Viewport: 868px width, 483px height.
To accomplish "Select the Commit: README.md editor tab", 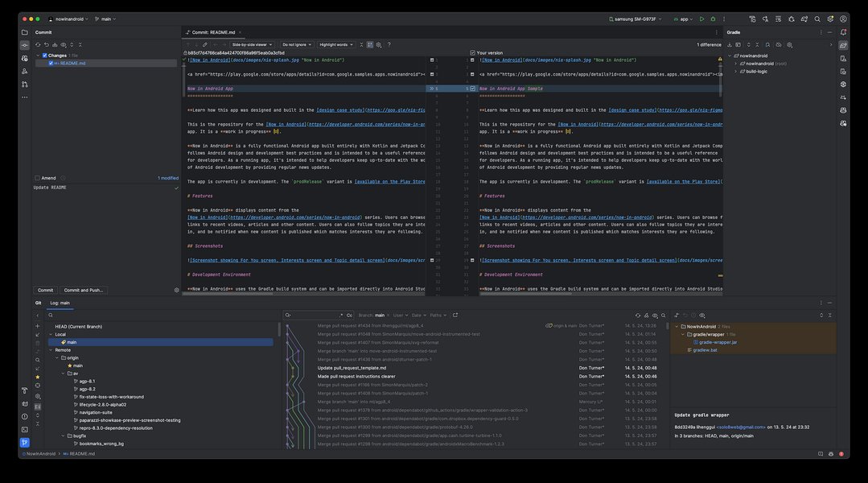I will click(213, 32).
